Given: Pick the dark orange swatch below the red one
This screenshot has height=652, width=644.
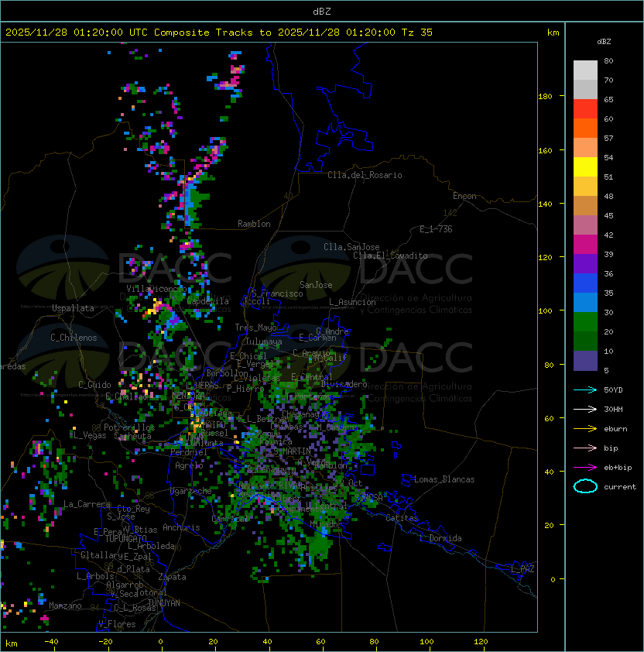Looking at the screenshot, I should (x=585, y=128).
